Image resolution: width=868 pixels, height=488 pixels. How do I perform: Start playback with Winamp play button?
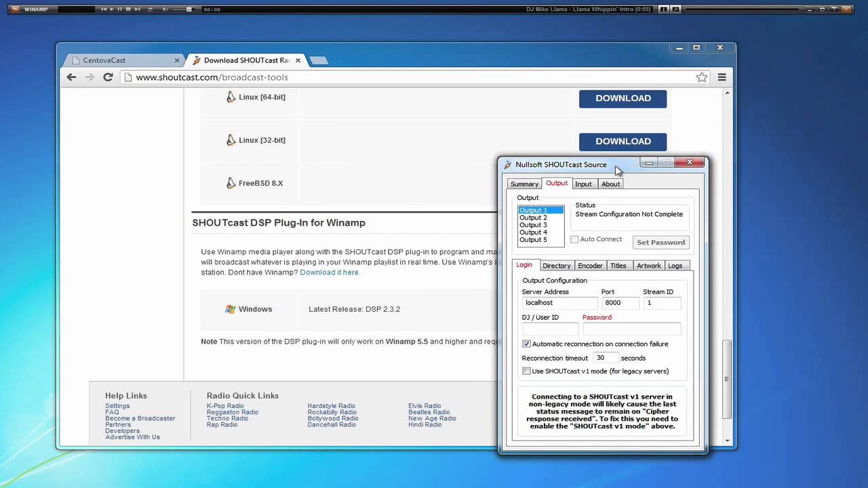point(112,9)
